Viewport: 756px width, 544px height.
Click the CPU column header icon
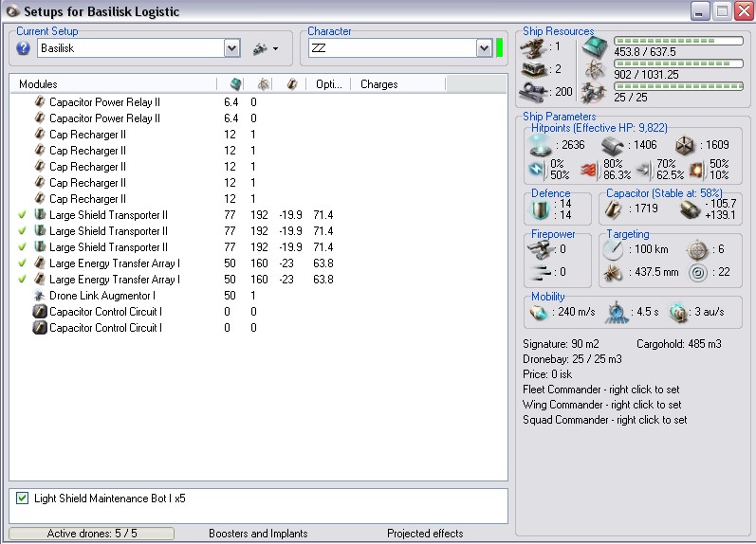click(x=235, y=84)
